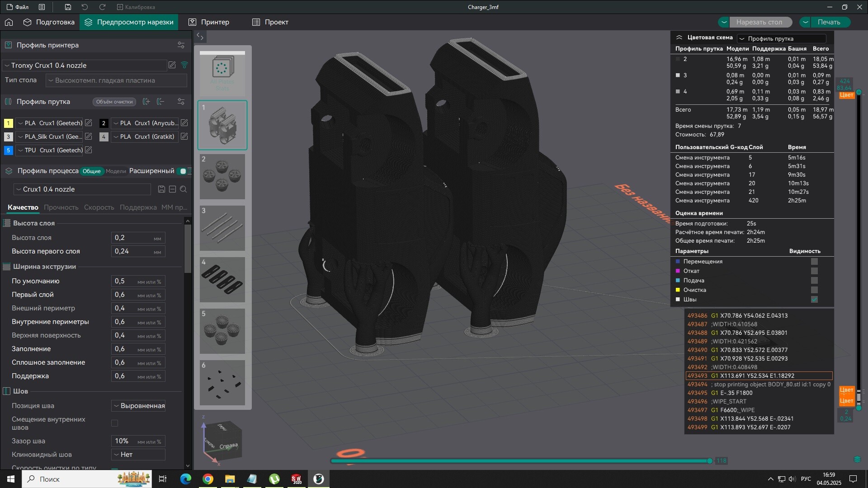Switch to Принтер tab
Screen dimensions: 868x488
(x=209, y=22)
